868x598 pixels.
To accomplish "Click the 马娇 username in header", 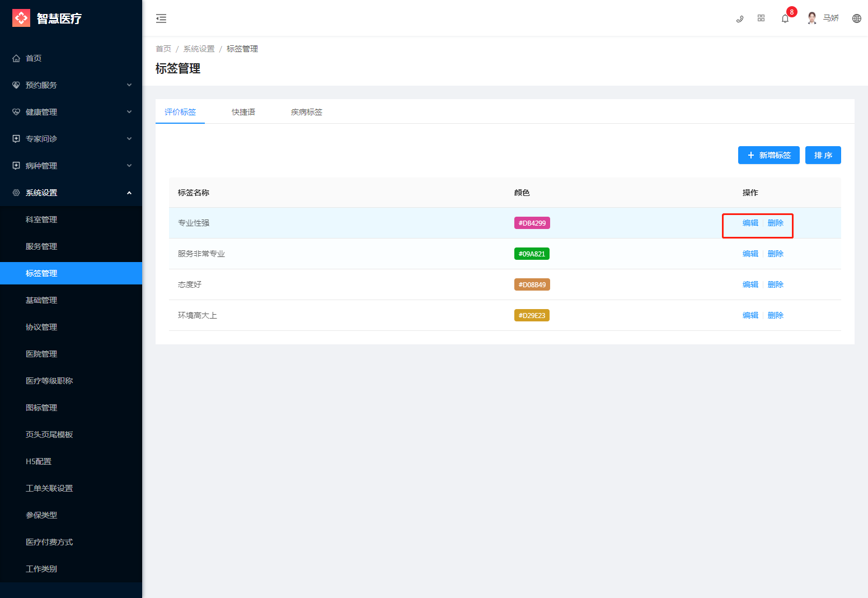I will tap(831, 18).
